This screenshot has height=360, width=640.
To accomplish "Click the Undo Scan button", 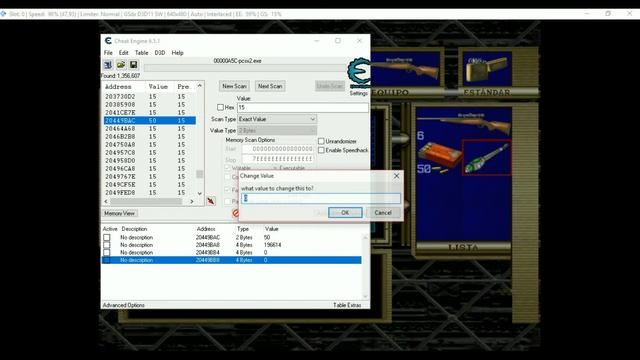I will (x=330, y=86).
